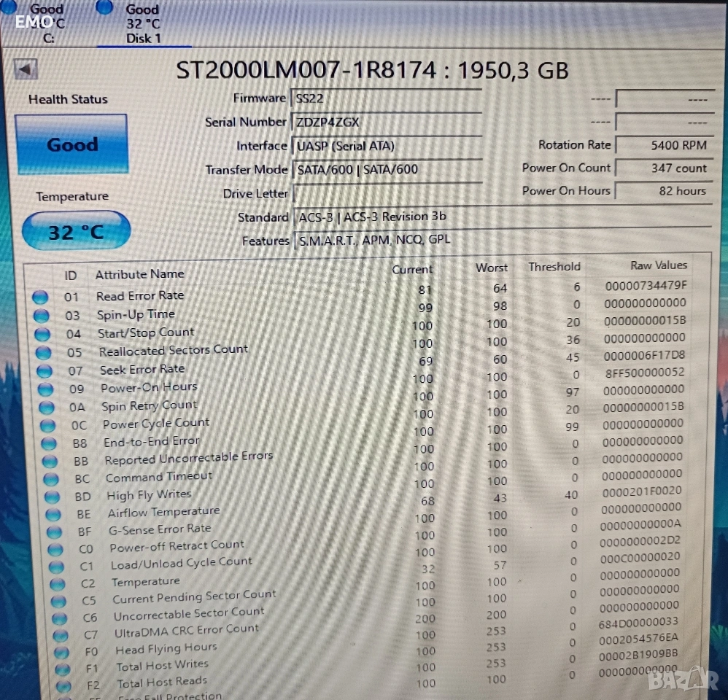Click status icon for Power Cycle Count
Viewport: 728px width, 700px height.
click(x=48, y=425)
